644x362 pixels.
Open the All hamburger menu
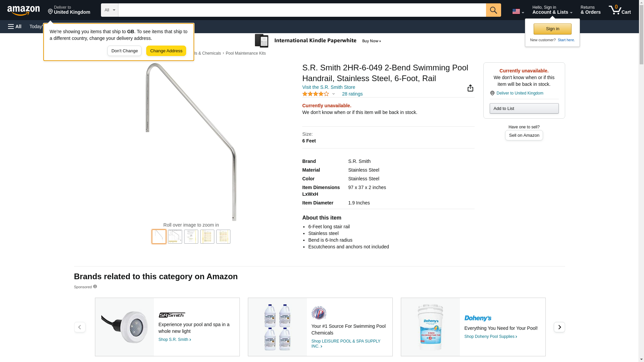(15, 26)
